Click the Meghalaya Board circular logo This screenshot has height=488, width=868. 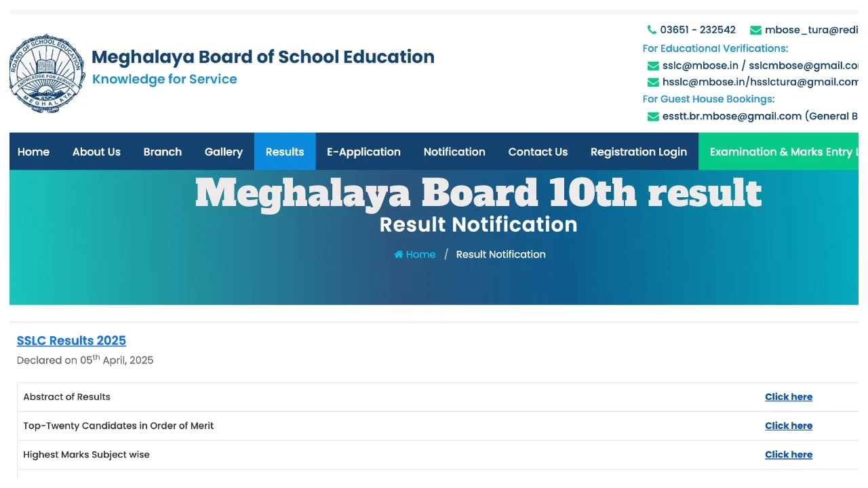click(x=47, y=73)
